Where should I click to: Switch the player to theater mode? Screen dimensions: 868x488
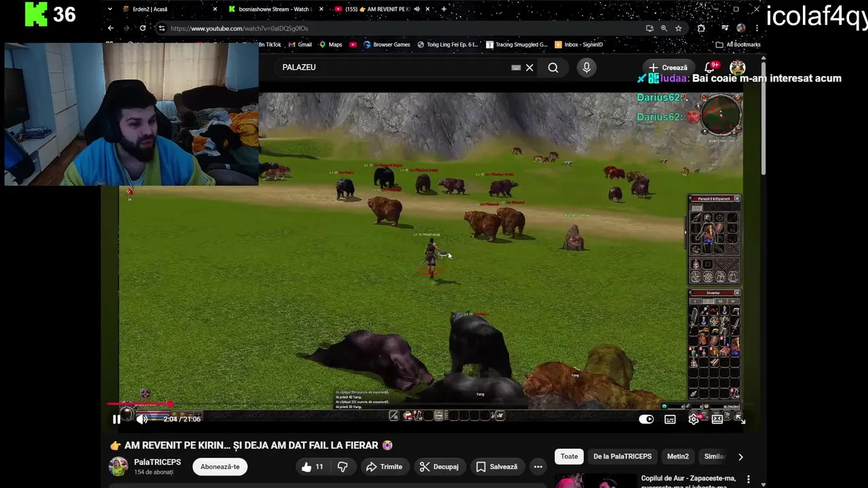717,420
